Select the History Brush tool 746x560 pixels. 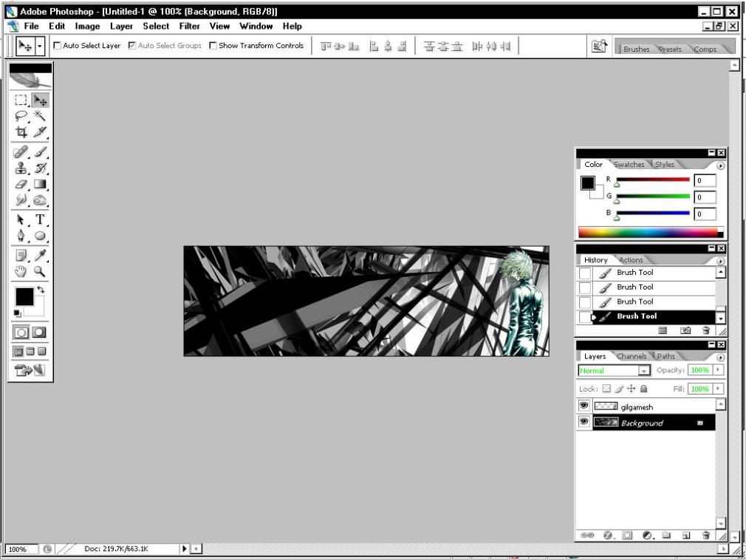[40, 168]
